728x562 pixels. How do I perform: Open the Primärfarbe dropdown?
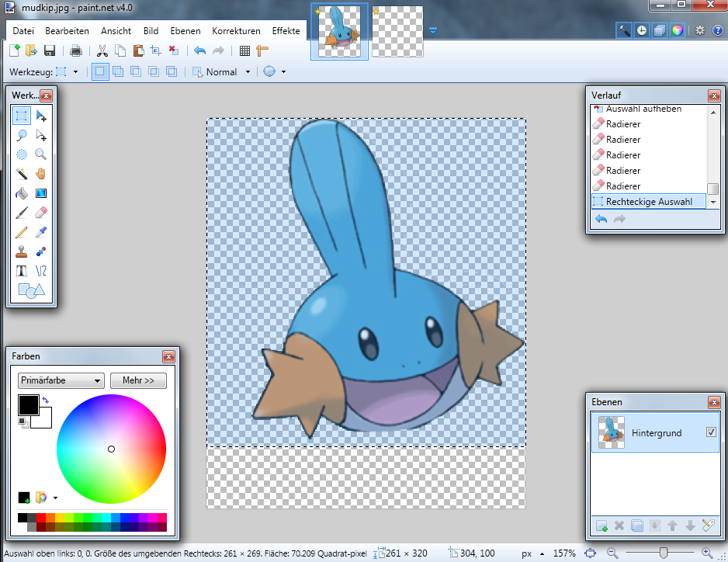point(61,380)
